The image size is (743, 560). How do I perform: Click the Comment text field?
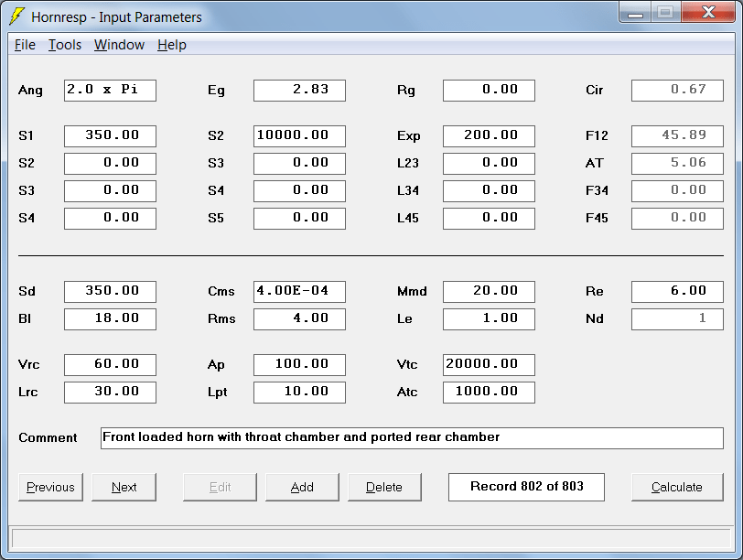(413, 438)
